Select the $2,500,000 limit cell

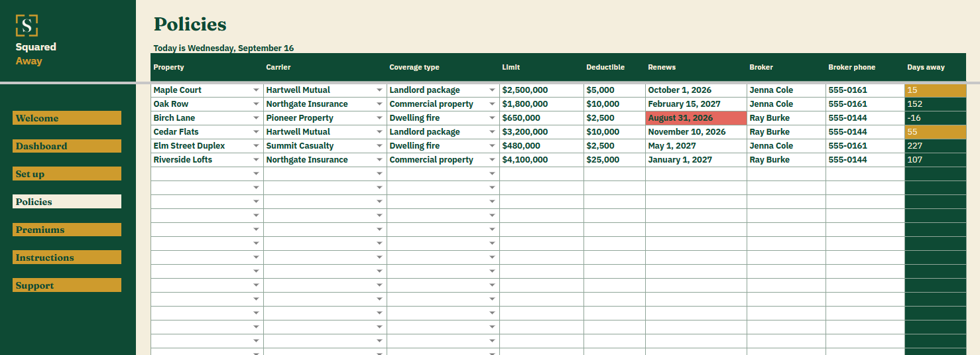click(542, 90)
